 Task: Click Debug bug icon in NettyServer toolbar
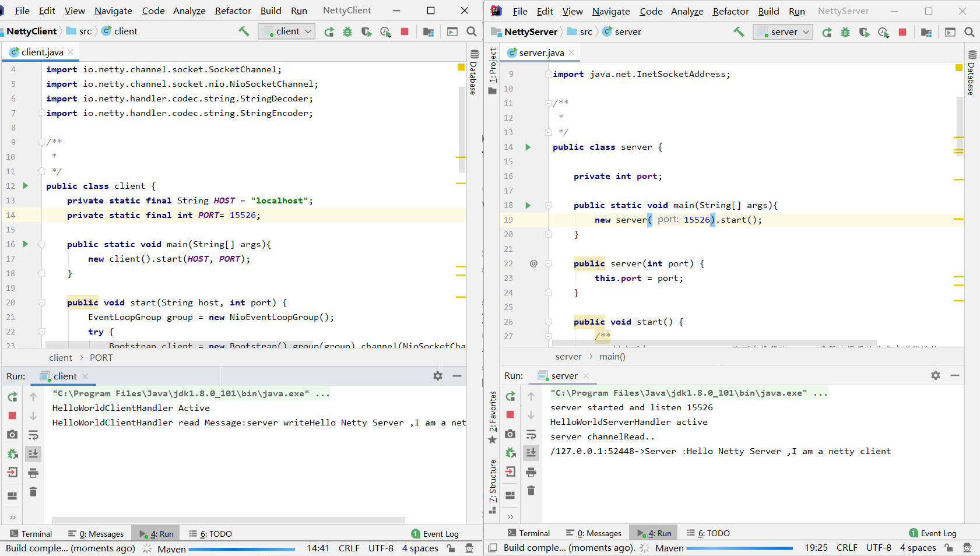(x=845, y=32)
